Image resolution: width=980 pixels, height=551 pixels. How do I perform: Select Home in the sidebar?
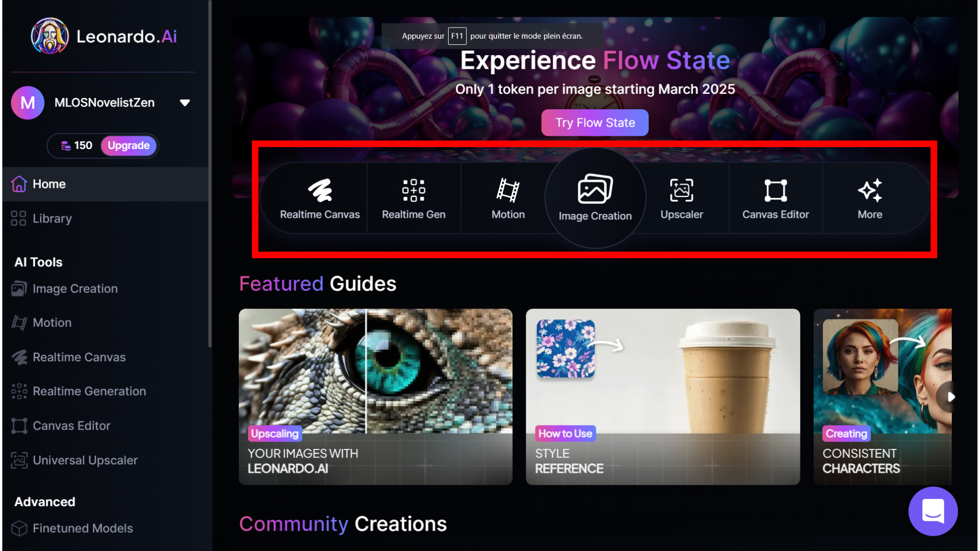click(x=49, y=184)
